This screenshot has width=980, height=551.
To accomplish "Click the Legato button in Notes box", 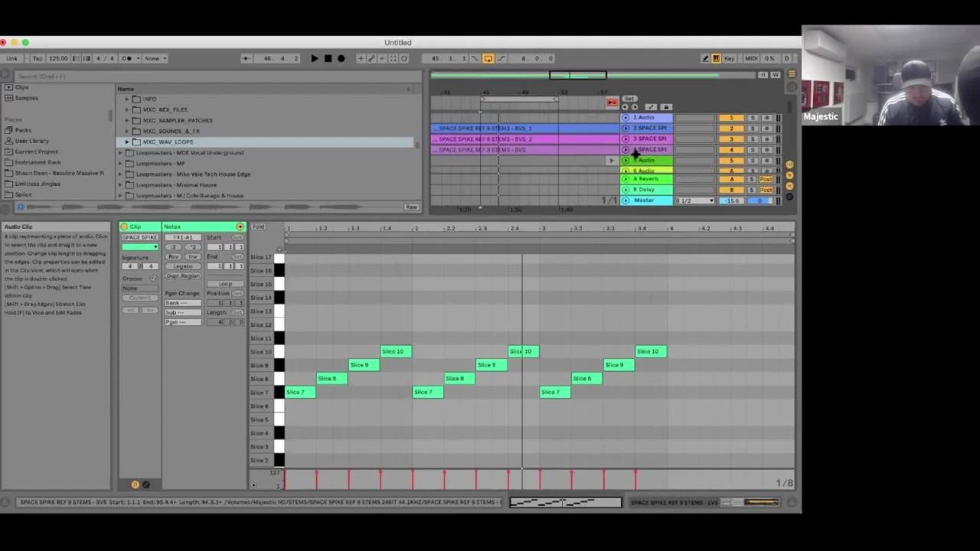I will tap(183, 266).
